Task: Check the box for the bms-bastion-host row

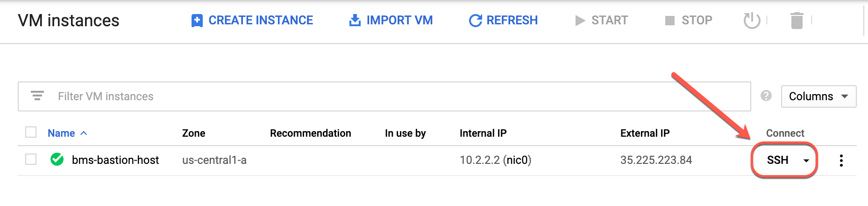Action: click(x=31, y=160)
